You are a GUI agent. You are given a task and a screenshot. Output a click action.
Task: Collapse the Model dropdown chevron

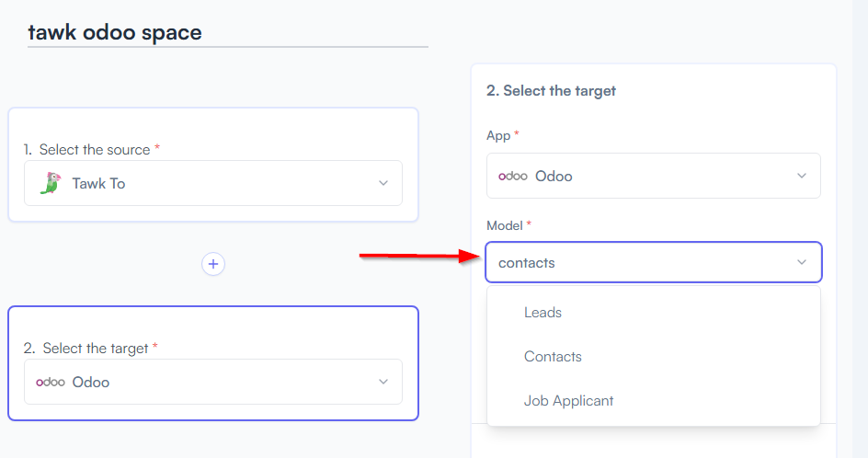(802, 262)
